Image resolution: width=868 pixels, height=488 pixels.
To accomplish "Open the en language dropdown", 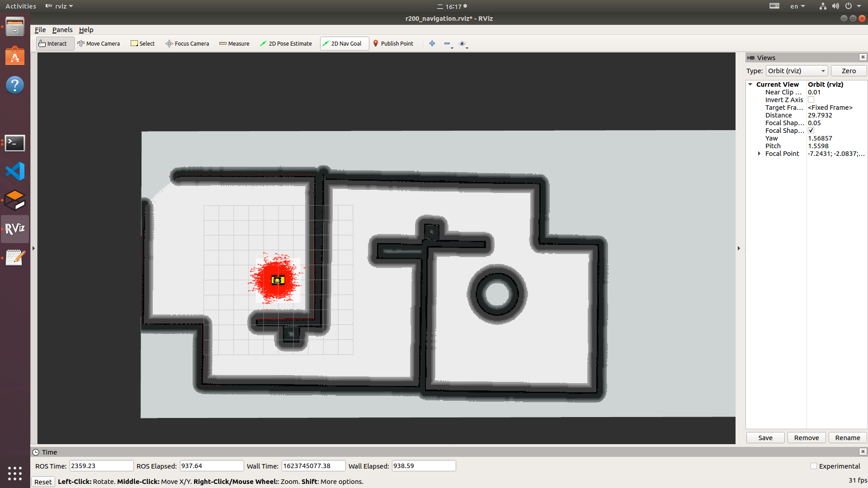I will pyautogui.click(x=797, y=6).
